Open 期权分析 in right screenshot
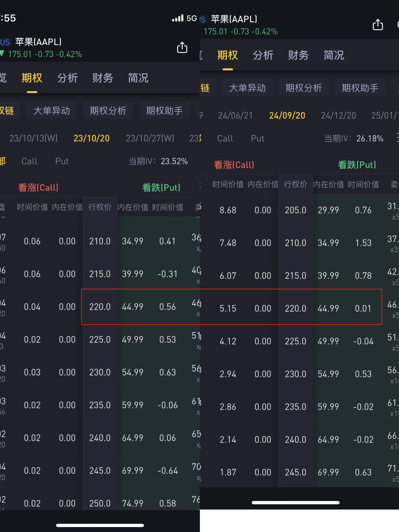 [x=304, y=88]
